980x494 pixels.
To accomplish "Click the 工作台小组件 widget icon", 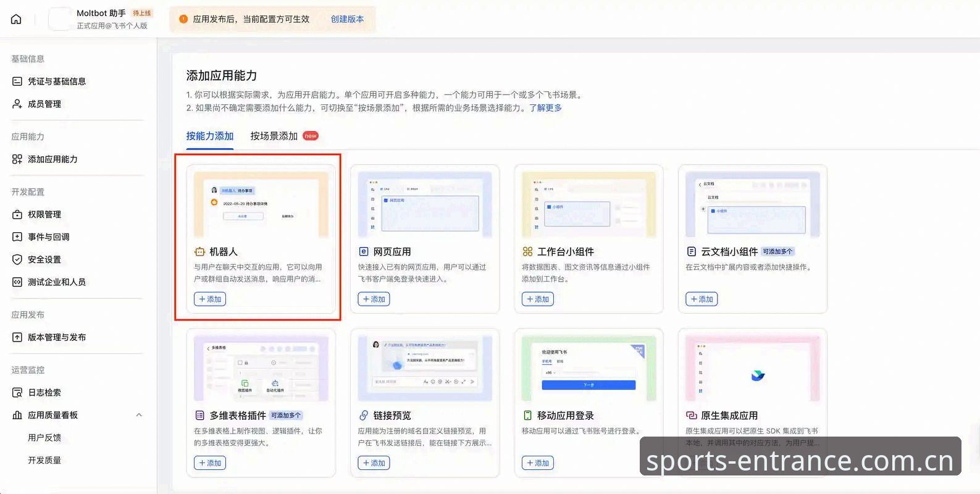I will (527, 251).
